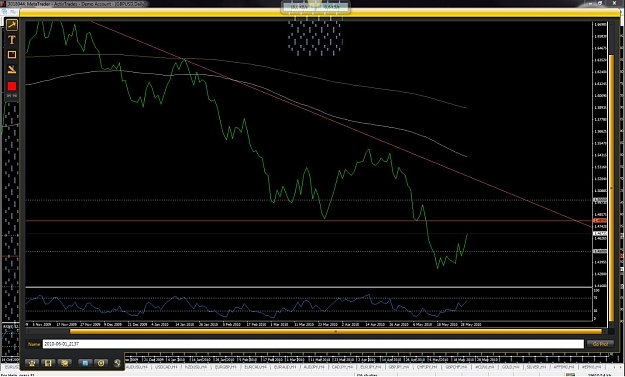
Task: Switch to the SILVER,H4 chart tab
Action: (536, 367)
